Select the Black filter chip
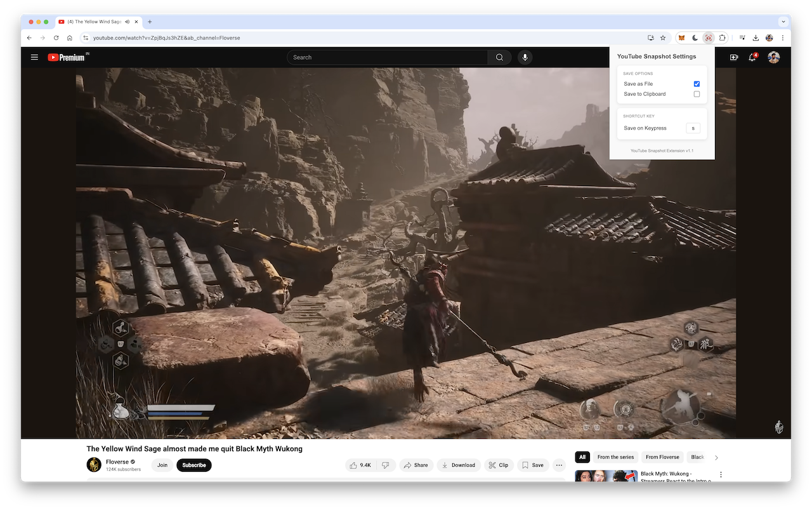 [x=697, y=457]
